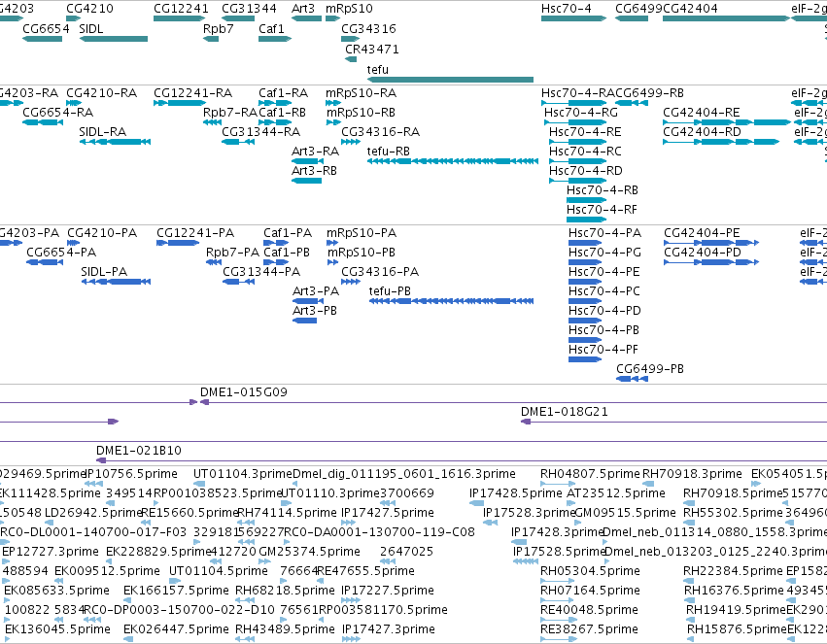The height and width of the screenshot is (644, 827).
Task: Select IP17227.5prime EST feature
Action: click(351, 599)
